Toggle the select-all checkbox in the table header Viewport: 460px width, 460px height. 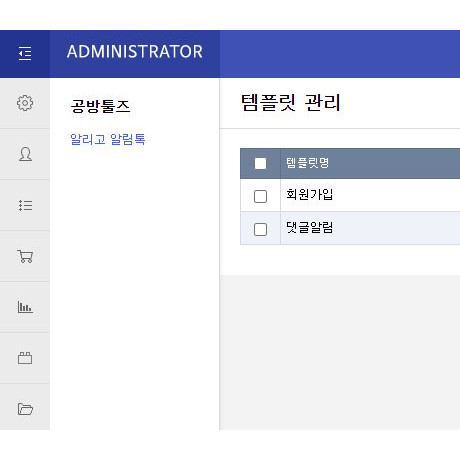(x=260, y=163)
